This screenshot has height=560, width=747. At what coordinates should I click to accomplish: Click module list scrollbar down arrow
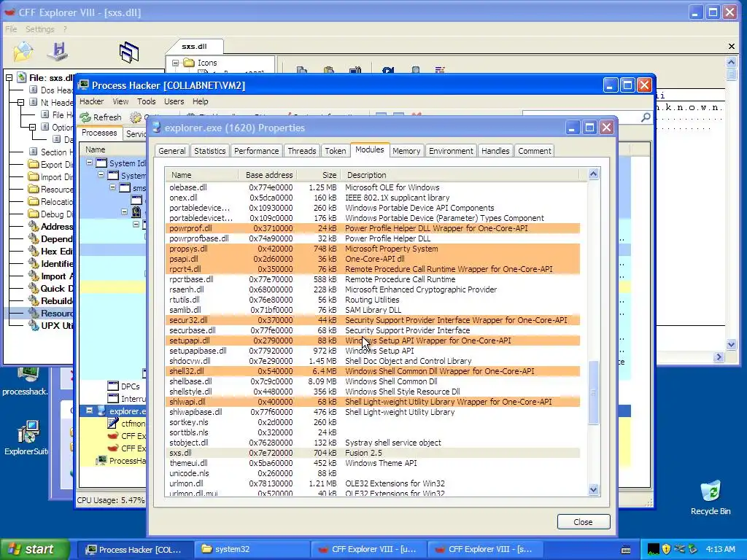[593, 489]
